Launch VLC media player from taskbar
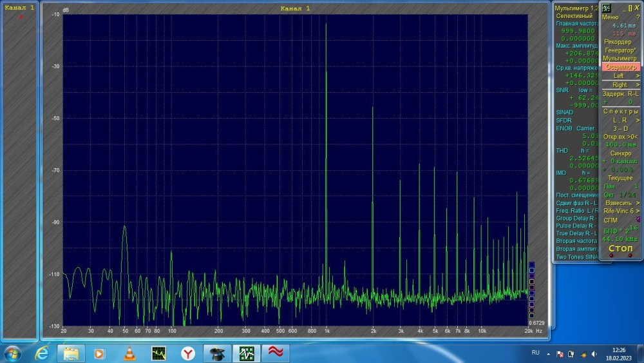Image resolution: width=644 pixels, height=363 pixels. point(129,353)
